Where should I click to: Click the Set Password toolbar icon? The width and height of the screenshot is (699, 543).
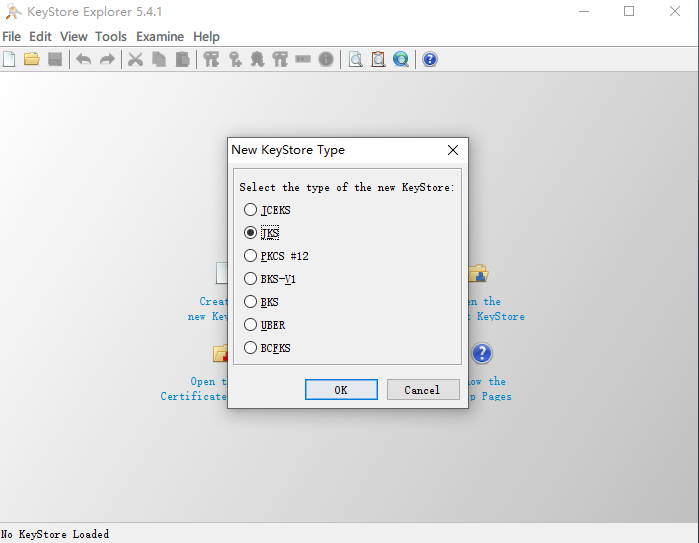click(303, 59)
